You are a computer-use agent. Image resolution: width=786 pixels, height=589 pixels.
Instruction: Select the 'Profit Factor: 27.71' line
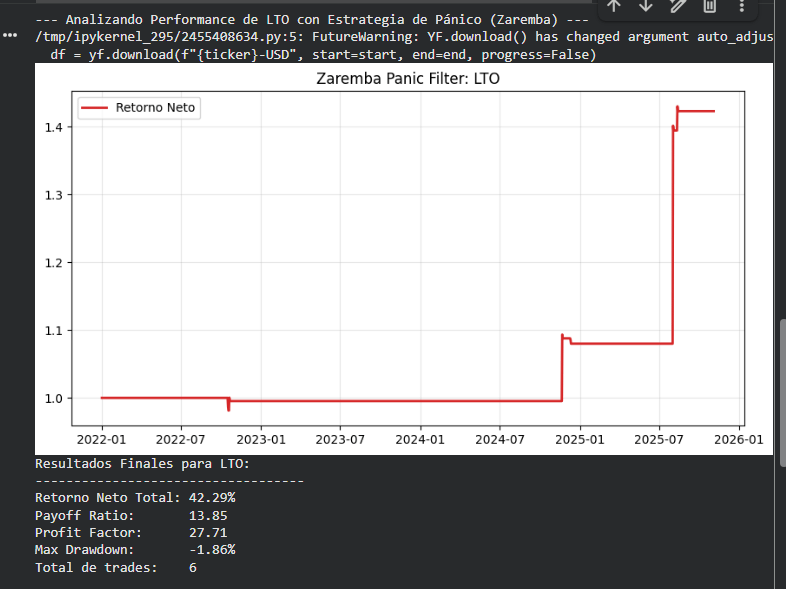pos(131,532)
